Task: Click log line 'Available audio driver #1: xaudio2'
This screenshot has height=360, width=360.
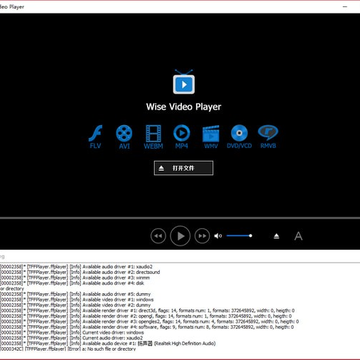Action: click(76, 267)
